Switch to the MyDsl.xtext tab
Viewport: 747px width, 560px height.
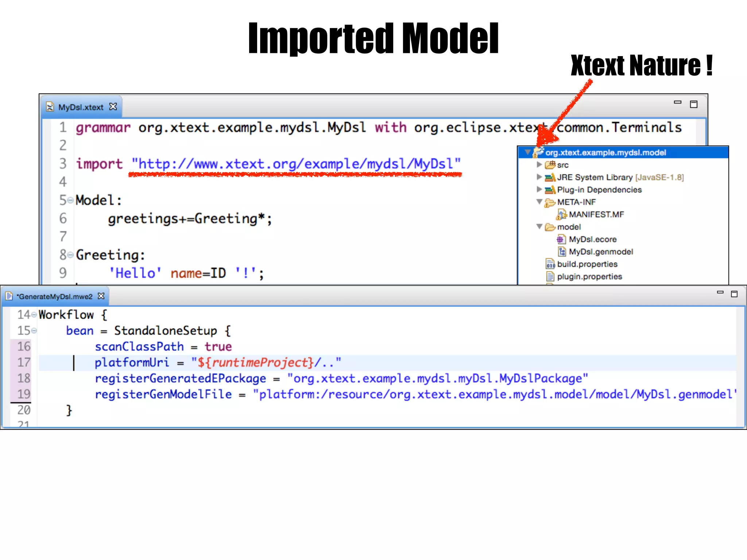pyautogui.click(x=81, y=107)
